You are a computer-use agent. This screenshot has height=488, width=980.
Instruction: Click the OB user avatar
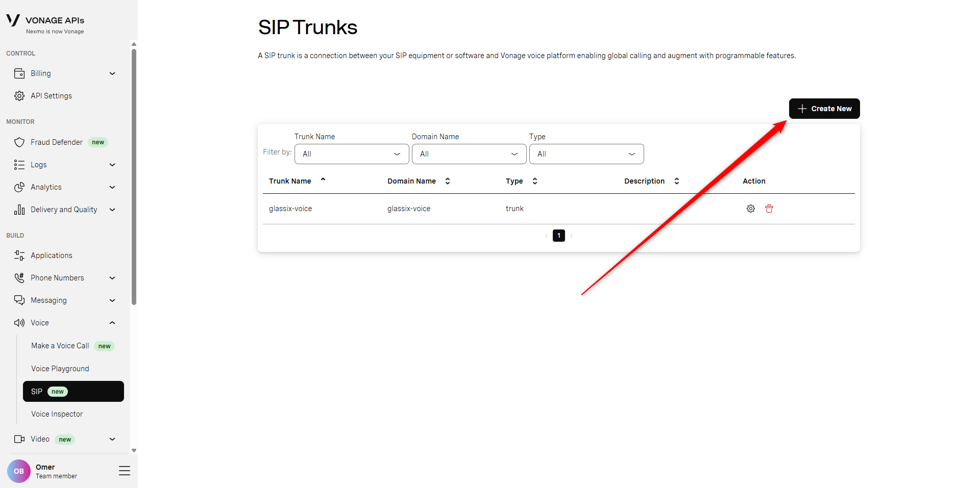19,471
